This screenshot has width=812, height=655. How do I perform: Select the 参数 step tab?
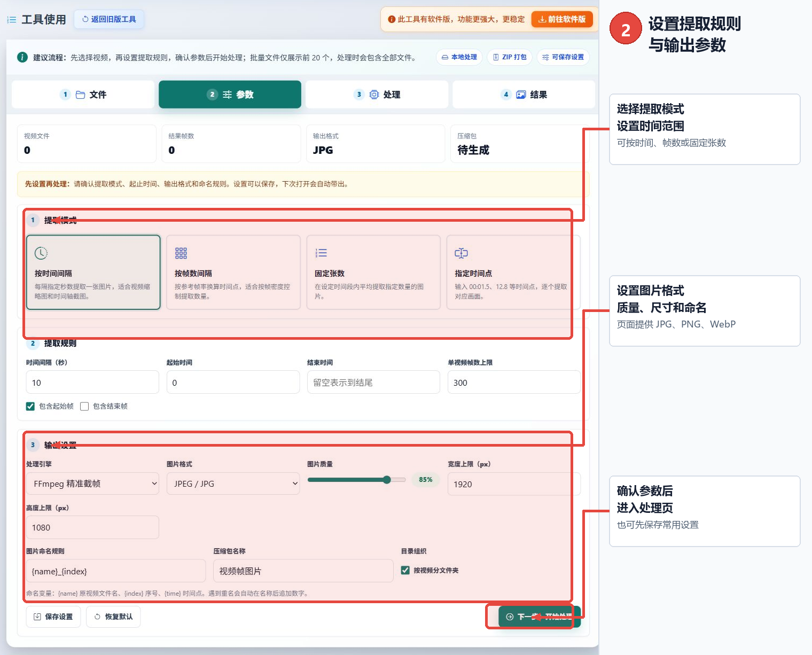[230, 95]
